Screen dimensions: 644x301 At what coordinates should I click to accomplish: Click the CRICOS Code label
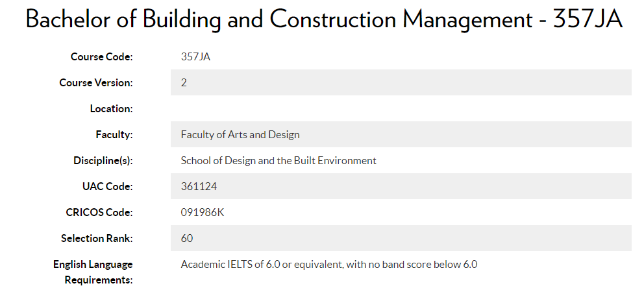pos(99,212)
